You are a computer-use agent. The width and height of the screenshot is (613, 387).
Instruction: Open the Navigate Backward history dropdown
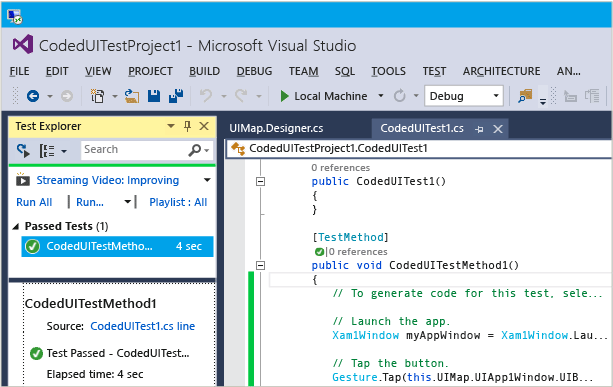click(50, 96)
